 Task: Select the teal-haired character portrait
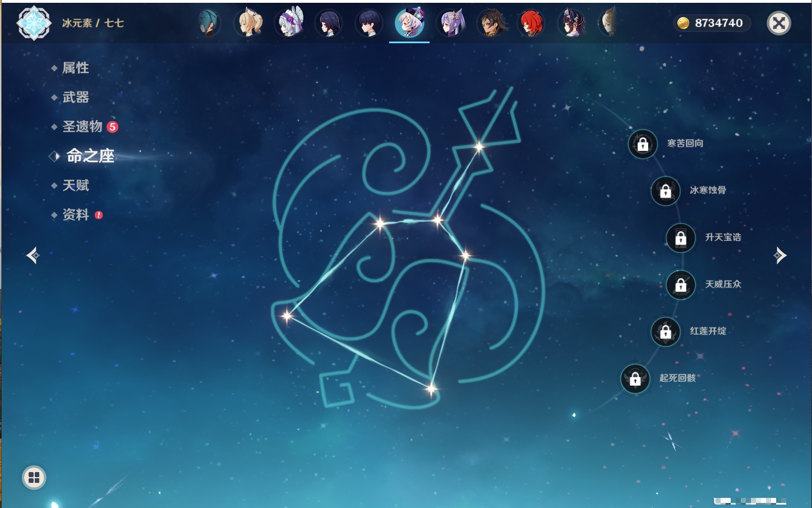coord(209,24)
